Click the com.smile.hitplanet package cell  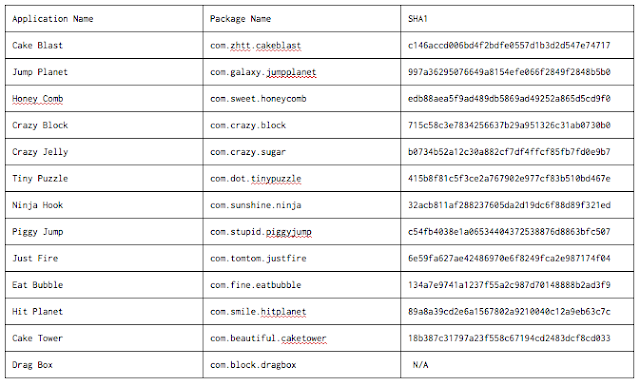[302, 311]
